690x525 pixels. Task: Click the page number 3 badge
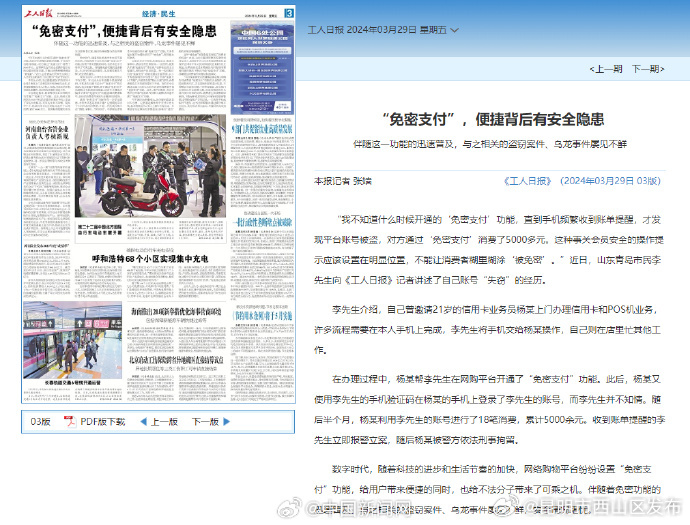(289, 13)
